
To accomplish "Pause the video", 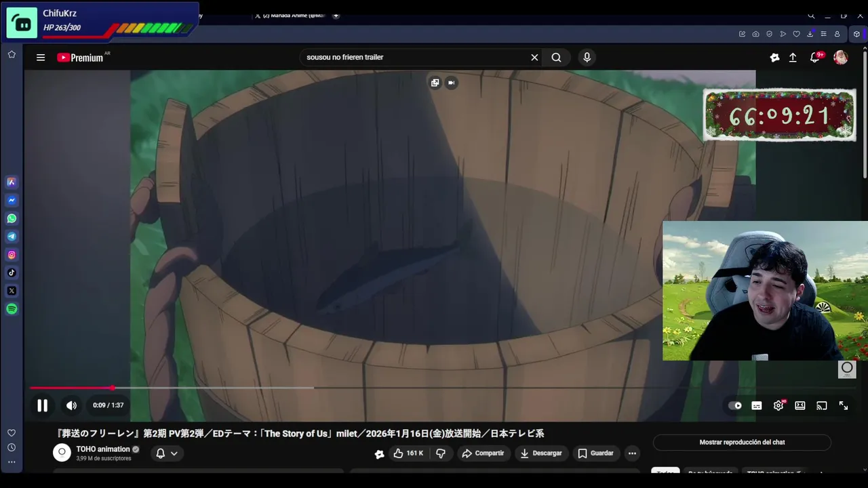I will (42, 405).
